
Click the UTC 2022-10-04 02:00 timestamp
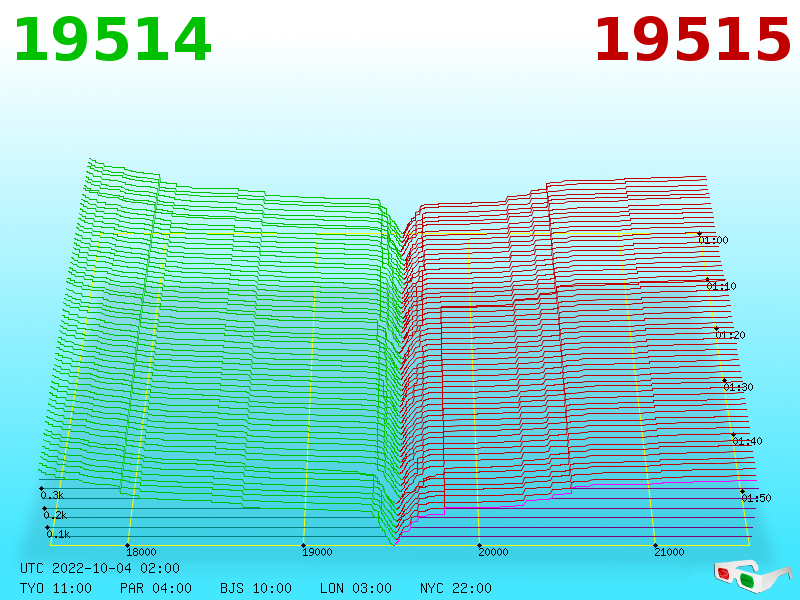tap(100, 568)
